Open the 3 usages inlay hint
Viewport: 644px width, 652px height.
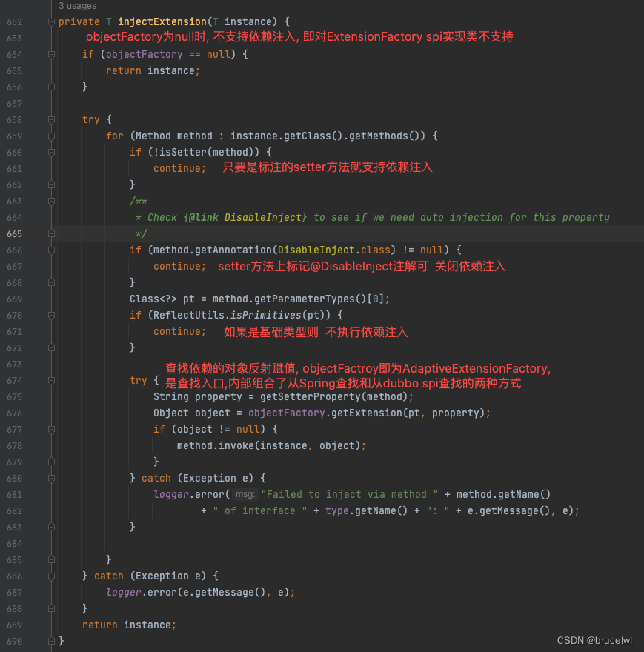click(77, 6)
